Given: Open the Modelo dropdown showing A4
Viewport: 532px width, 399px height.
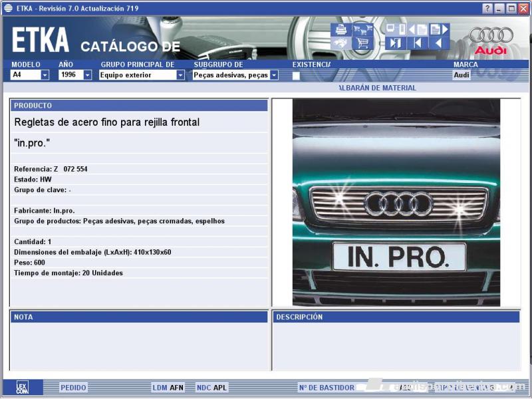Looking at the screenshot, I should pyautogui.click(x=30, y=75).
